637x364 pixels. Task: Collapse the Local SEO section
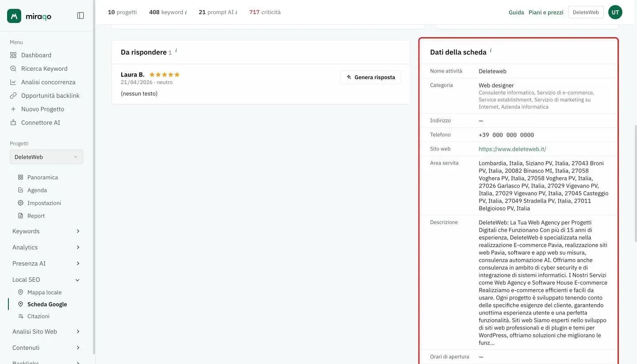(46, 280)
